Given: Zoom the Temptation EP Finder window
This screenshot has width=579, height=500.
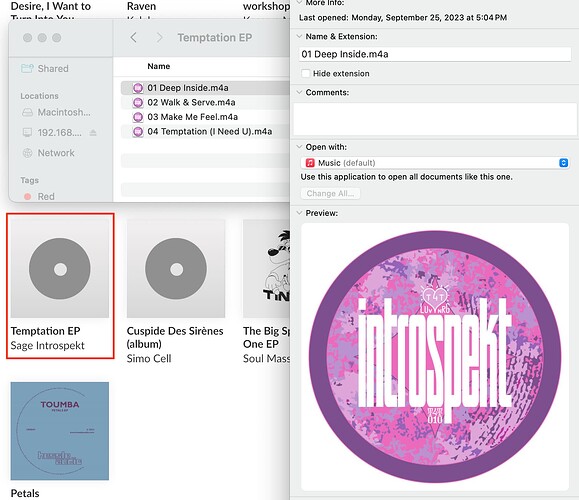Looking at the screenshot, I should pos(56,38).
